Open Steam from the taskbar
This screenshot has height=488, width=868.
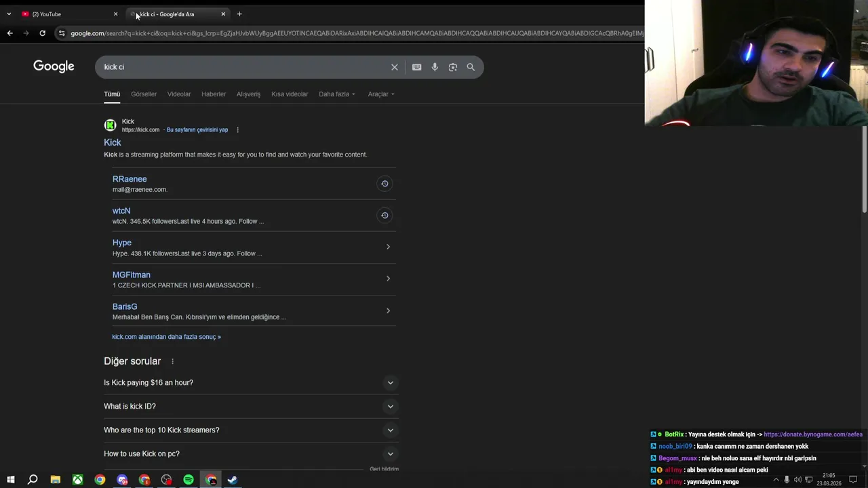click(x=233, y=480)
